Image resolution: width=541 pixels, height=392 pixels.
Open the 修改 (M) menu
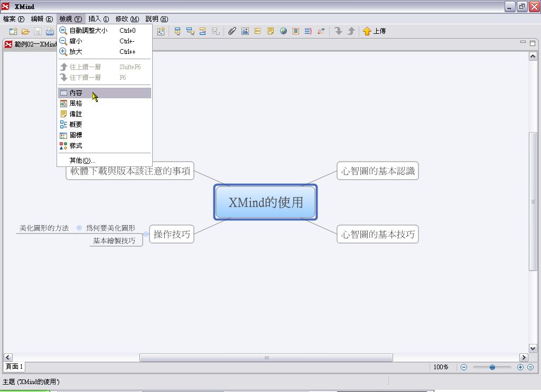point(127,19)
